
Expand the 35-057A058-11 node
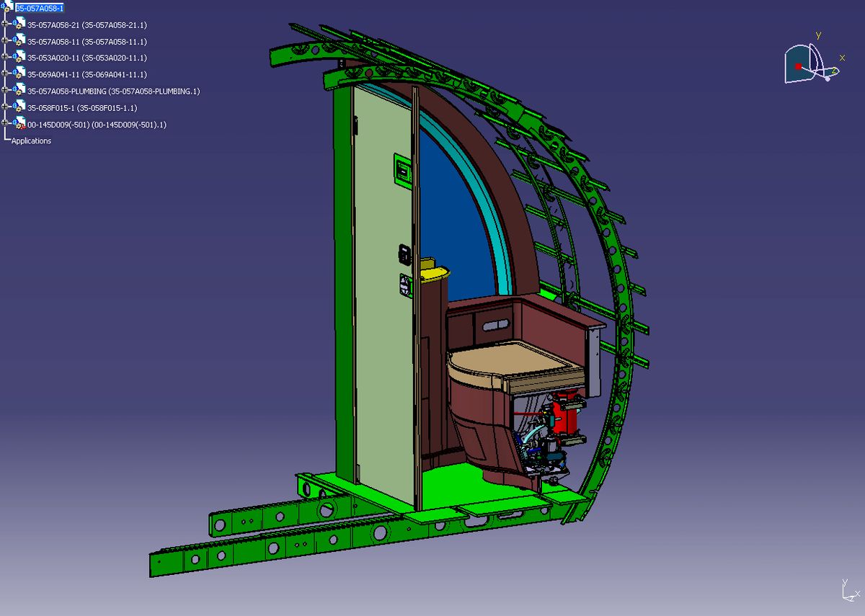pos(5,40)
